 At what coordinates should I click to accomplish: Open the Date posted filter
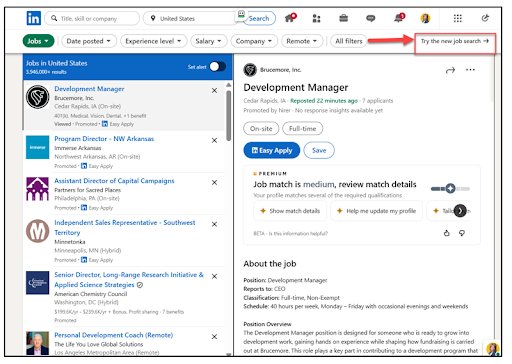(89, 41)
